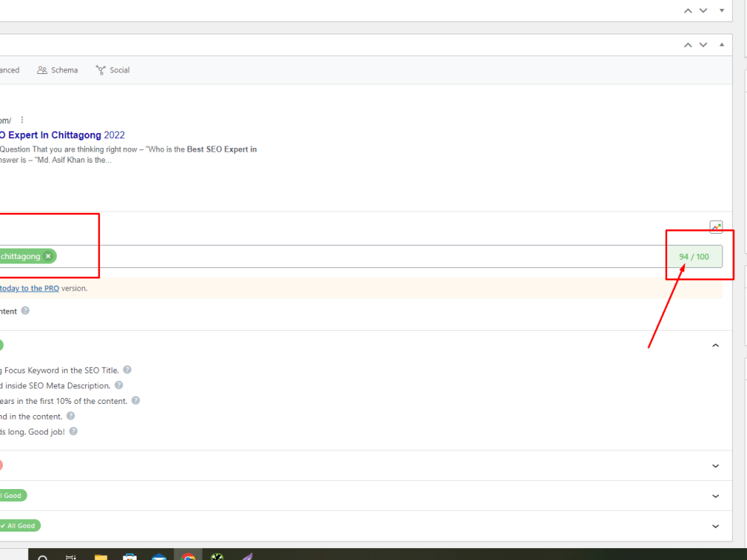Open help icon next to 'ntent' label
Screen dimensions: 747x560
tap(25, 311)
